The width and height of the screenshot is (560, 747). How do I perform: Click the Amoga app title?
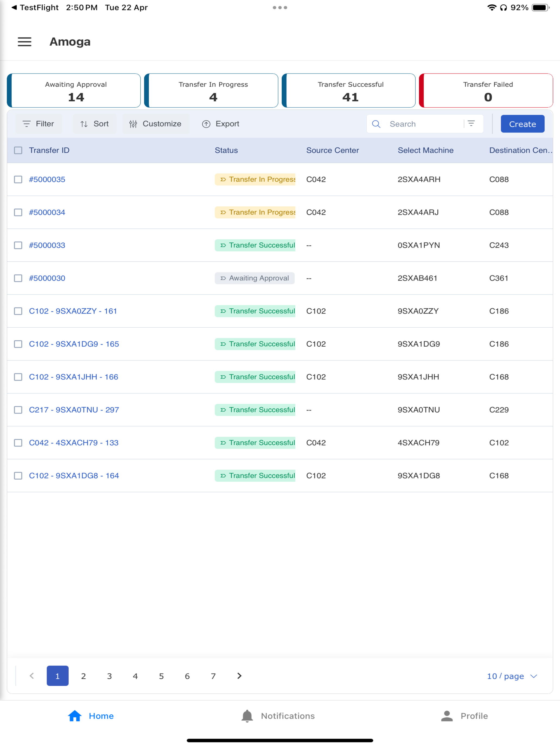pos(70,42)
